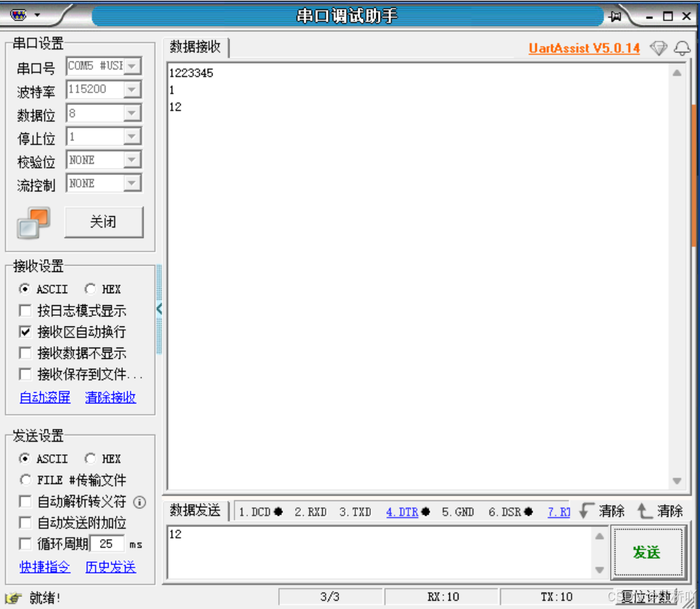Open the 115200 baud rate dropdown
The image size is (700, 609).
(x=131, y=90)
